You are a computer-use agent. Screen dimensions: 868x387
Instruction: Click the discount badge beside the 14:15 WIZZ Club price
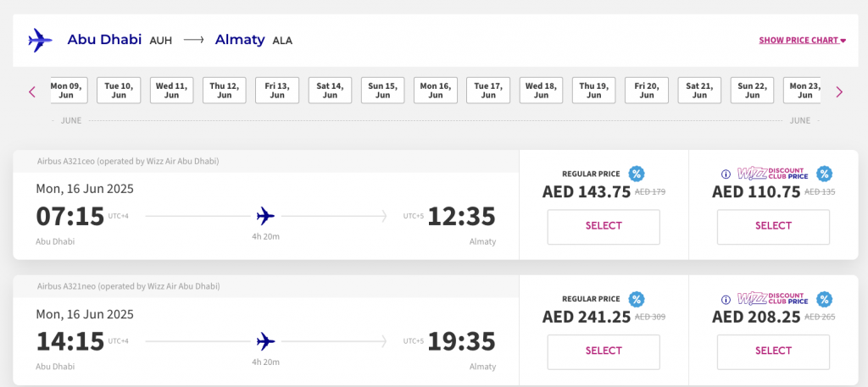tap(824, 299)
